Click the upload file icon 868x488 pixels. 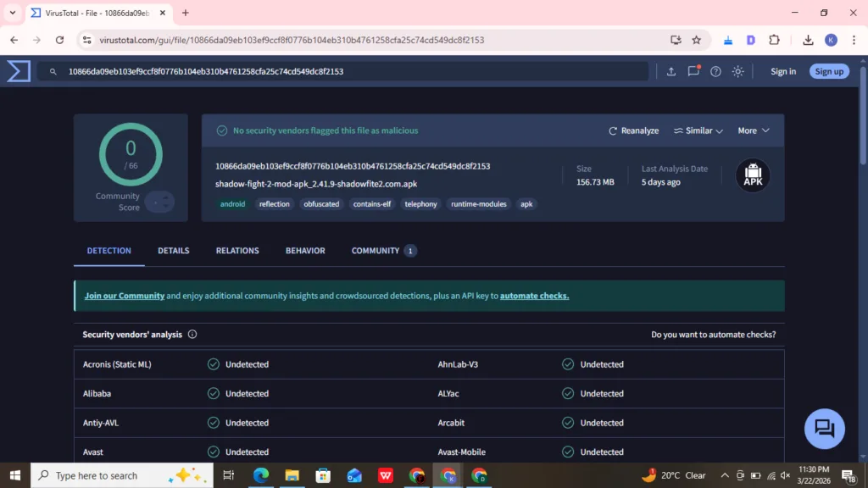click(671, 71)
